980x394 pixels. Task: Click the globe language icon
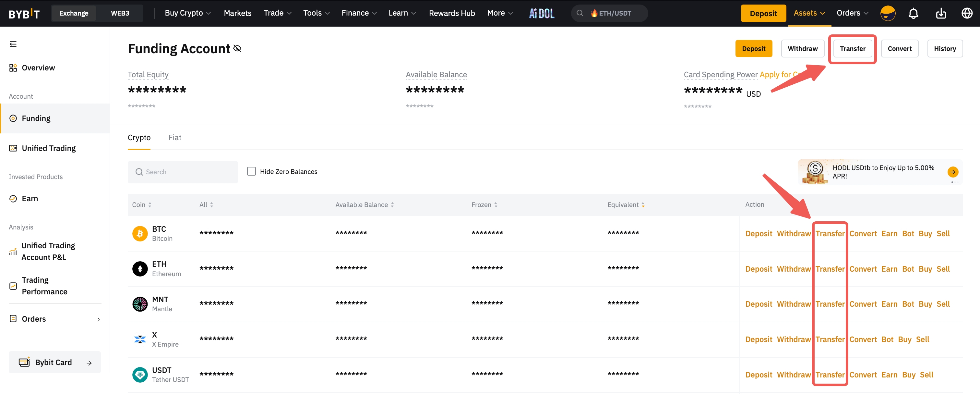(967, 13)
